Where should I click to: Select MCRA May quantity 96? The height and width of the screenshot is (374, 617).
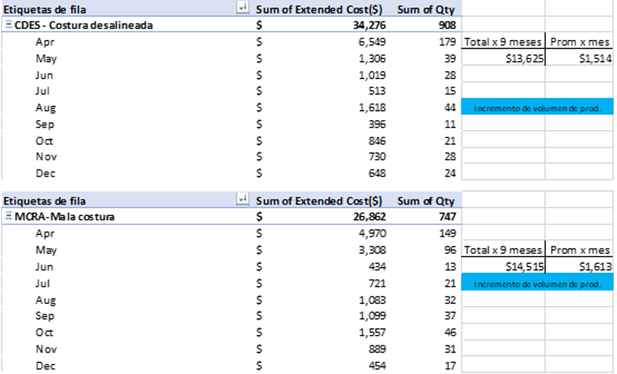coord(450,250)
